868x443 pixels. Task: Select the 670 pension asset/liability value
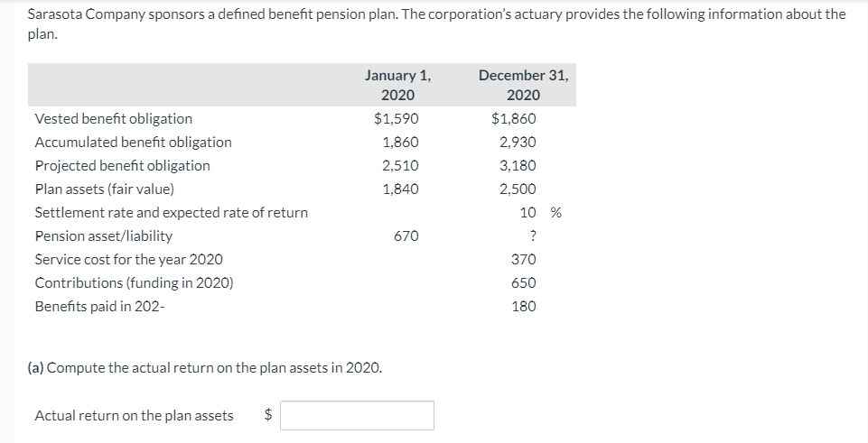click(406, 235)
